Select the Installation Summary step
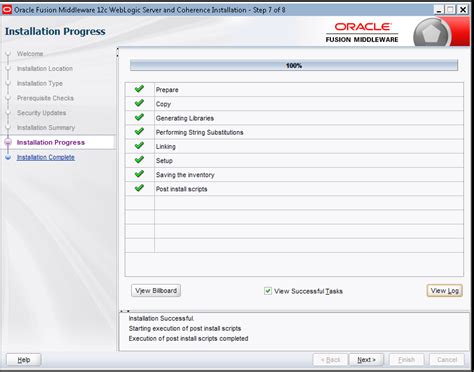 (46, 128)
